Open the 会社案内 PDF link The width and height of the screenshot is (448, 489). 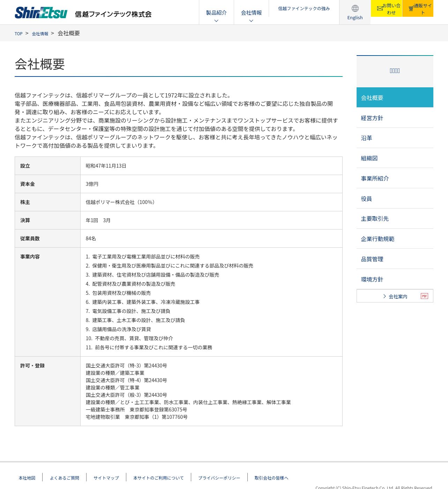pos(395,296)
